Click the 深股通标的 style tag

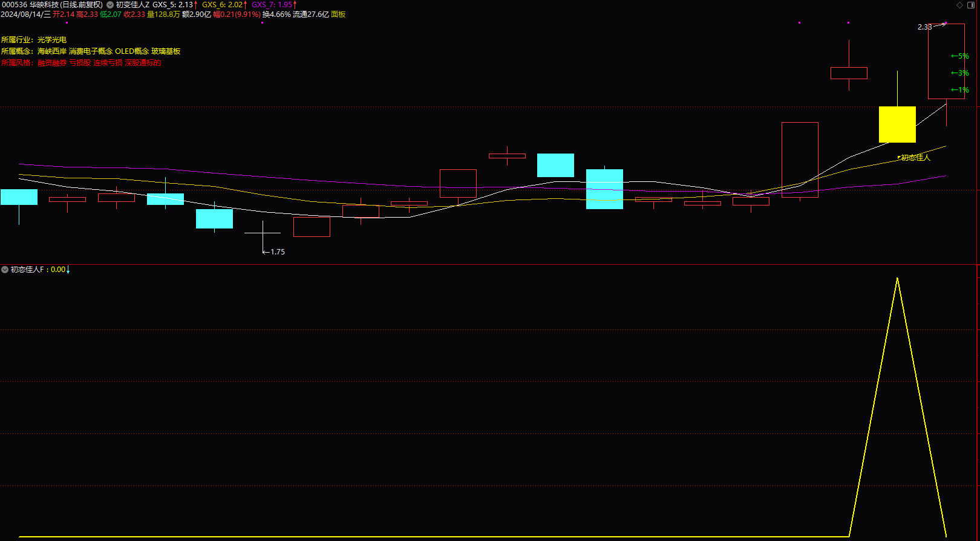[x=143, y=63]
